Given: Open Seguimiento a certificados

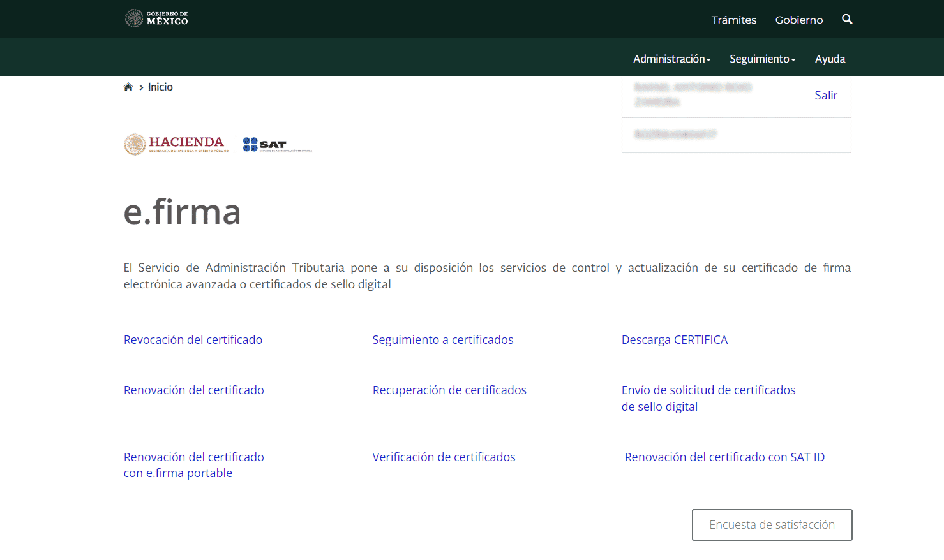Looking at the screenshot, I should [x=443, y=339].
